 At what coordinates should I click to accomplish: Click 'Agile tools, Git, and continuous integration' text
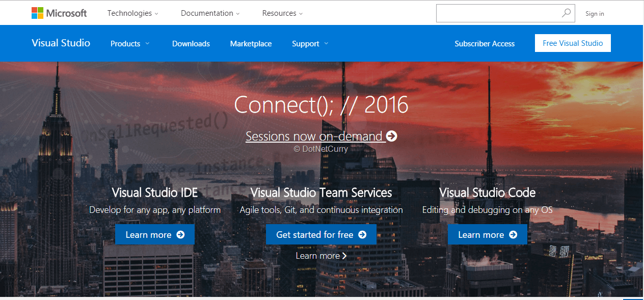point(321,210)
